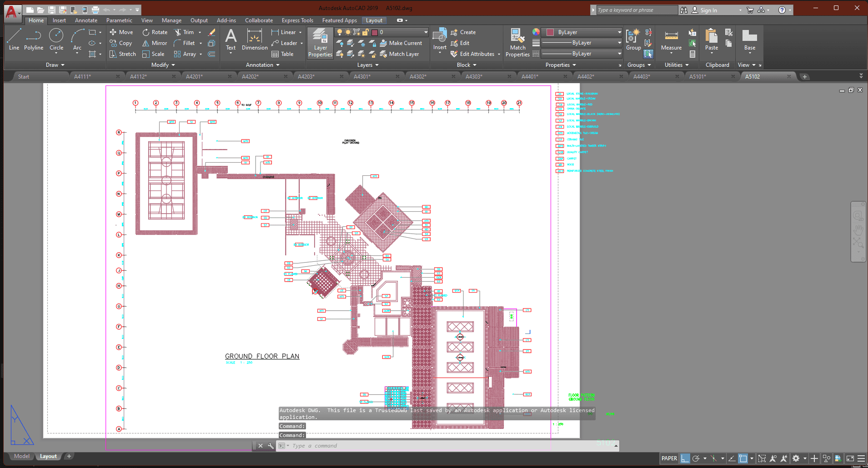
Task: Switch to the A4201 drawing tab
Action: point(194,77)
